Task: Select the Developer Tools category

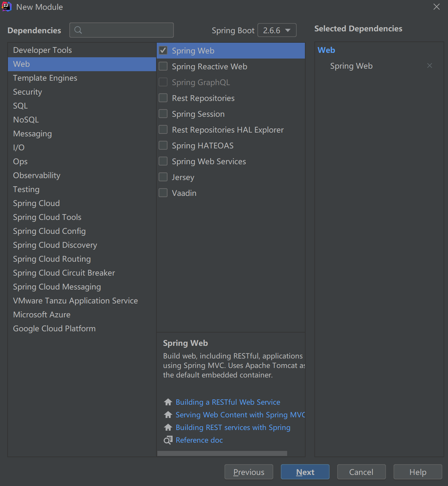Action: [x=42, y=50]
